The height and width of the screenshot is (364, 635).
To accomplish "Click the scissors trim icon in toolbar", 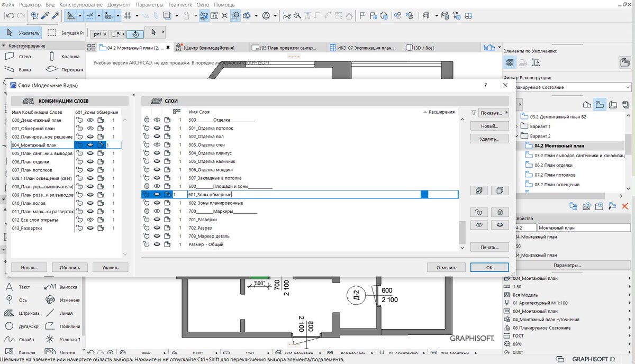I will 287,16.
